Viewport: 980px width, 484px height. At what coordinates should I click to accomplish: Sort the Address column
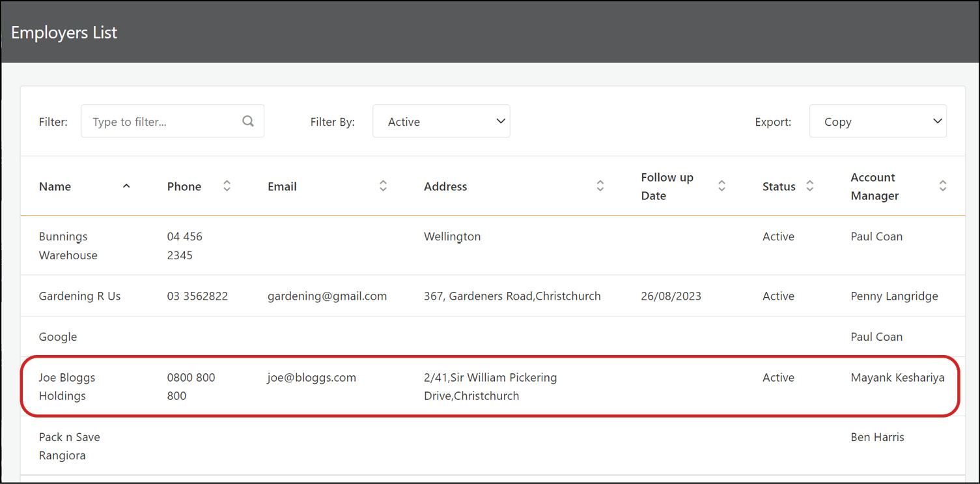pyautogui.click(x=600, y=186)
